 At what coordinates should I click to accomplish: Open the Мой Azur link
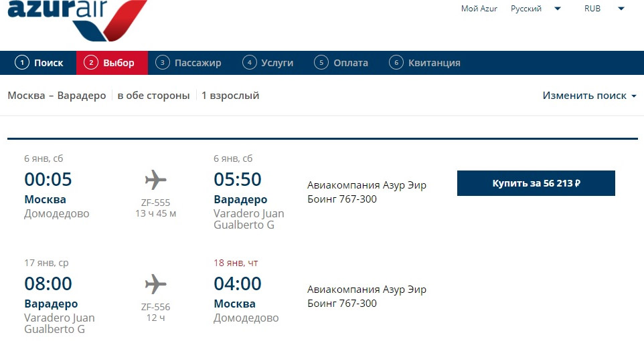(x=479, y=9)
